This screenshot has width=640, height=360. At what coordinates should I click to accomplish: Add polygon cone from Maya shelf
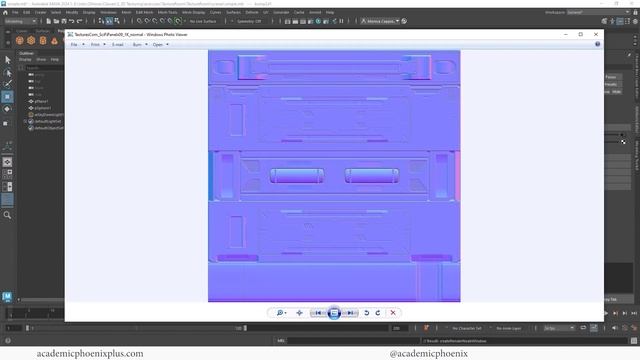[54, 40]
